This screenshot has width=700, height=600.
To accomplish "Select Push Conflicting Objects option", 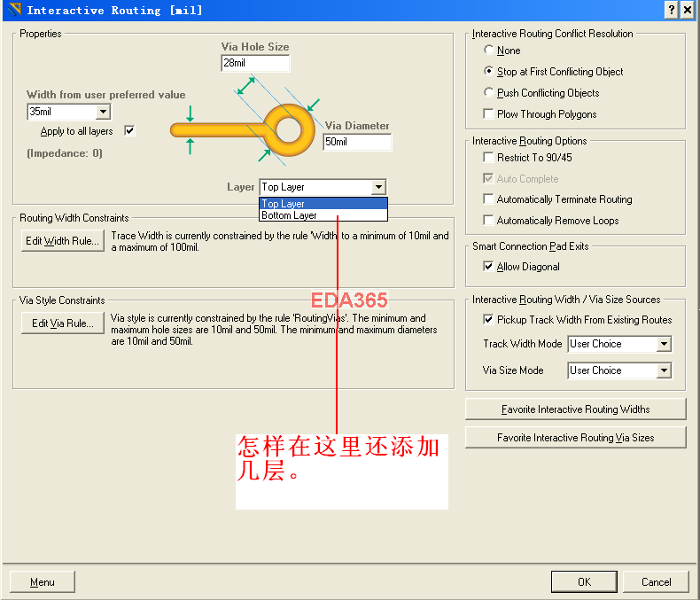I will pos(489,92).
